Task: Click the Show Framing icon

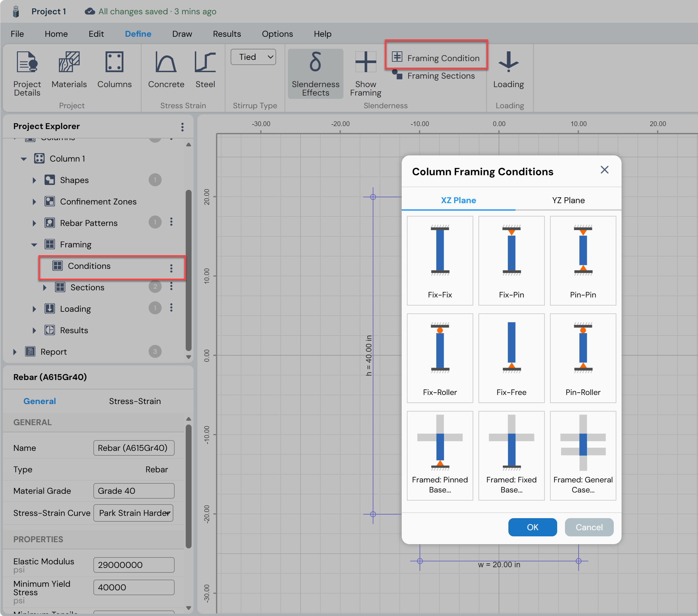Action: pyautogui.click(x=365, y=73)
